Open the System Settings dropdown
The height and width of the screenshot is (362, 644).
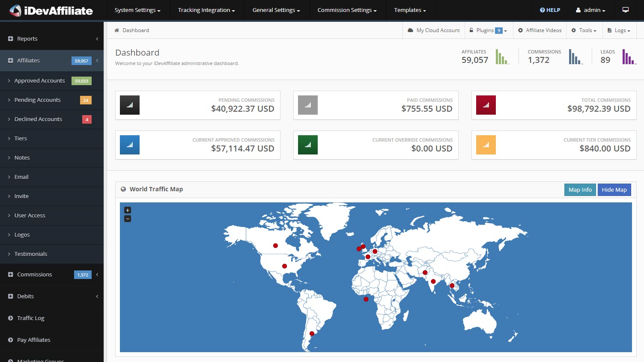click(x=137, y=10)
